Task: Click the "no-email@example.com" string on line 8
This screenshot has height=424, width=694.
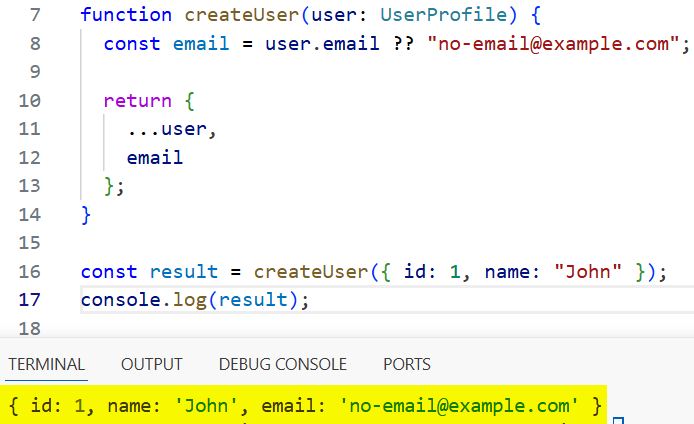Action: coord(553,44)
